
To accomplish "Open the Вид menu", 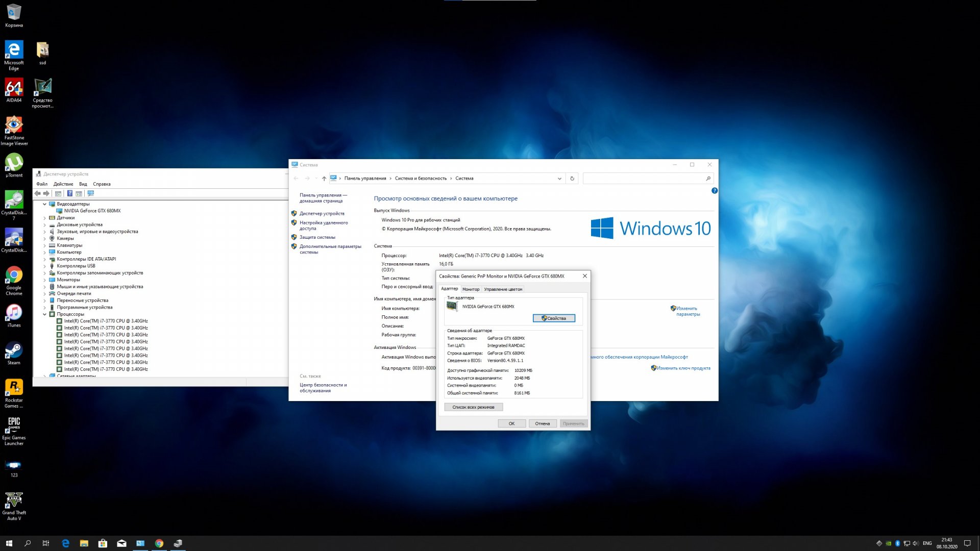I will click(83, 184).
